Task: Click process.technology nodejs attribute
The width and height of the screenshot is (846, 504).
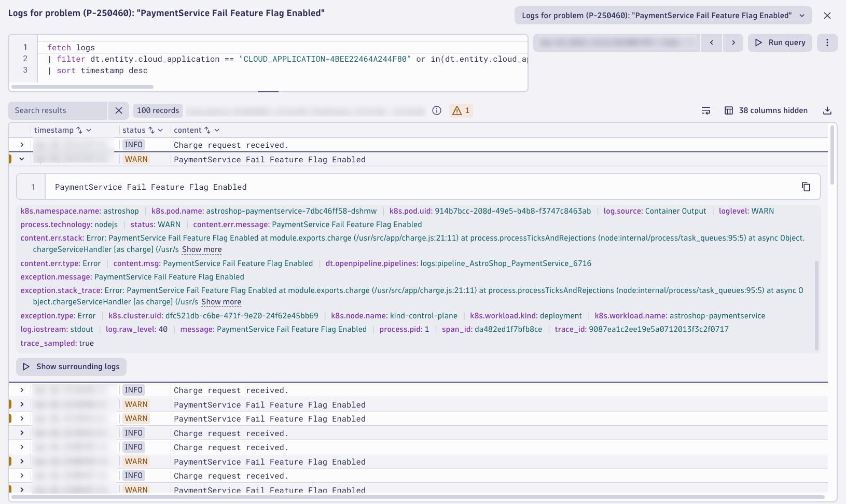Action: (x=69, y=225)
